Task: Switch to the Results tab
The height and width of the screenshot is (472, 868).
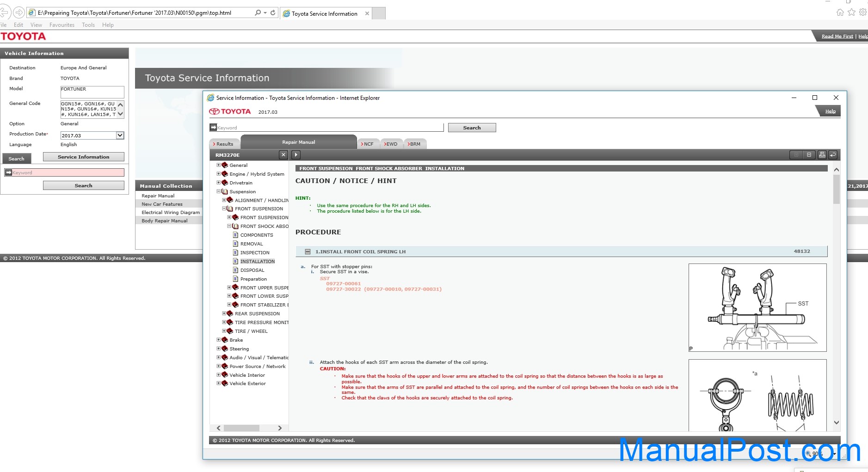Action: pos(224,144)
